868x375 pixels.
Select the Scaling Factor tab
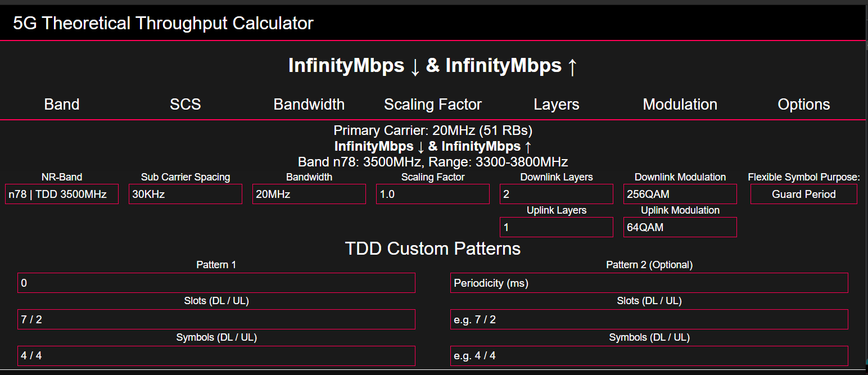tap(433, 104)
